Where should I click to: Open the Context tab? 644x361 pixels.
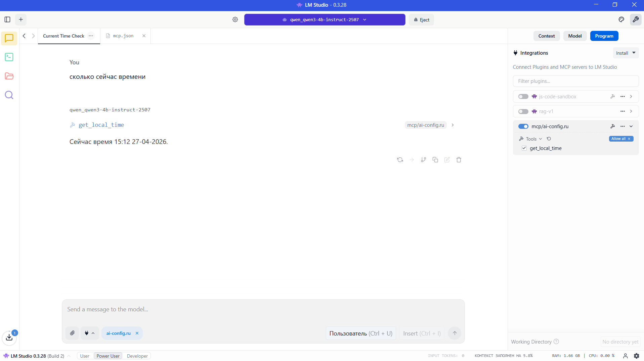pyautogui.click(x=547, y=36)
